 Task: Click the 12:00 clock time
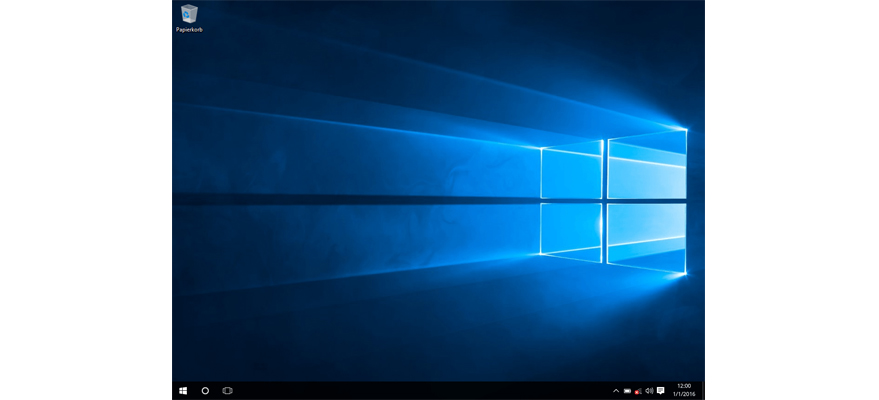click(683, 385)
